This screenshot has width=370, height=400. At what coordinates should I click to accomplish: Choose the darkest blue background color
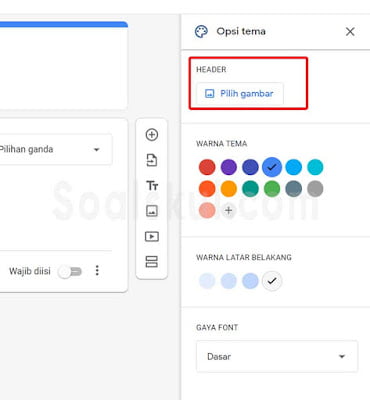tap(250, 281)
